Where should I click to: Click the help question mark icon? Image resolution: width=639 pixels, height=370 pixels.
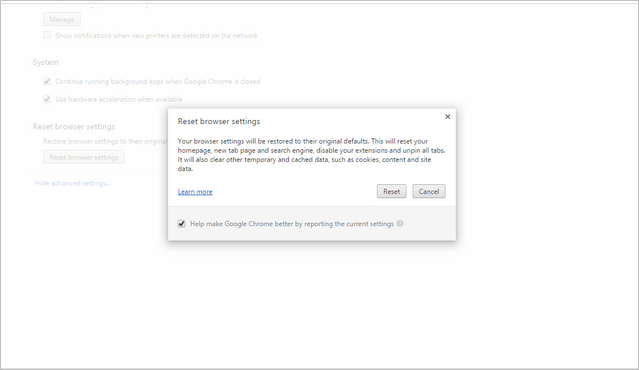(400, 223)
